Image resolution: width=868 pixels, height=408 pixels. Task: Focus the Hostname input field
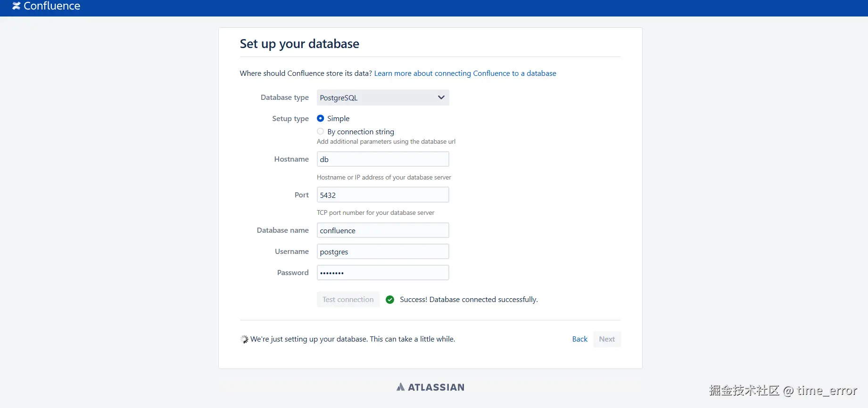point(383,159)
